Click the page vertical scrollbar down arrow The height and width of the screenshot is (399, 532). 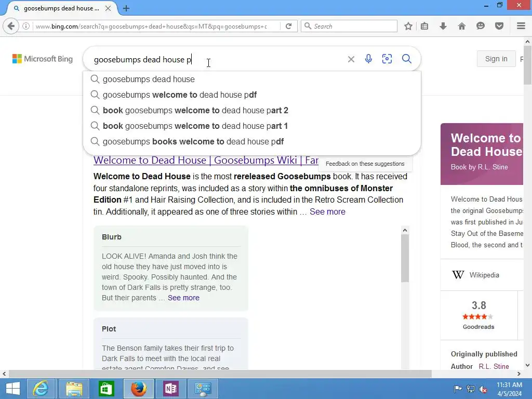[528, 365]
